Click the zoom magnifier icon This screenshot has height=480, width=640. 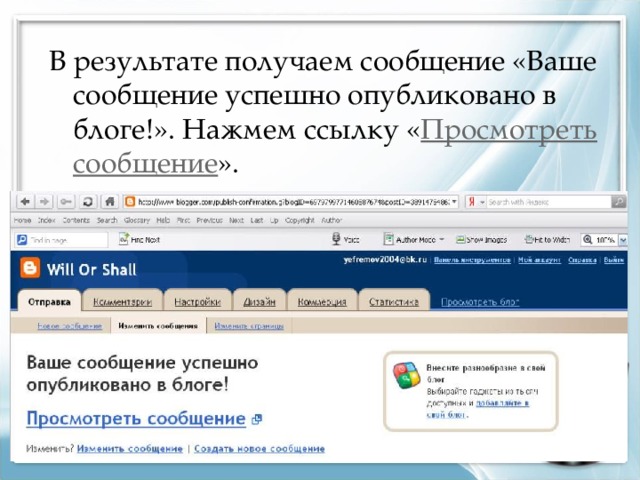point(588,240)
